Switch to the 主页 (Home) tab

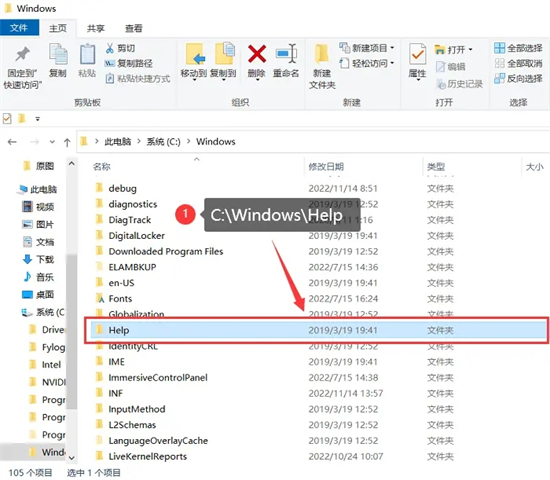click(58, 28)
